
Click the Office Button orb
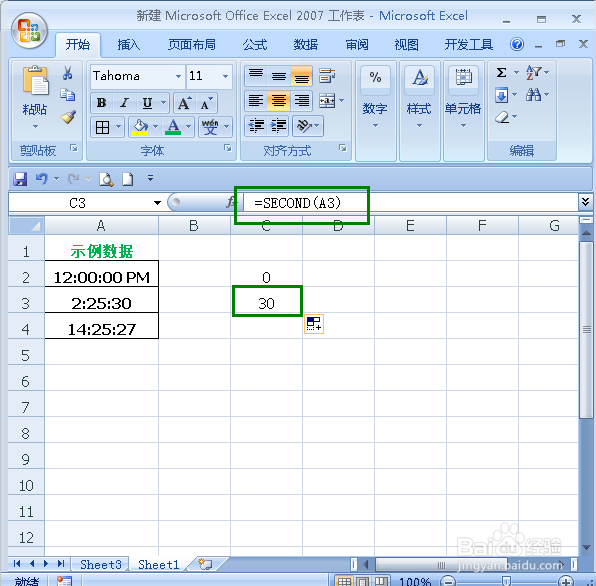click(29, 31)
